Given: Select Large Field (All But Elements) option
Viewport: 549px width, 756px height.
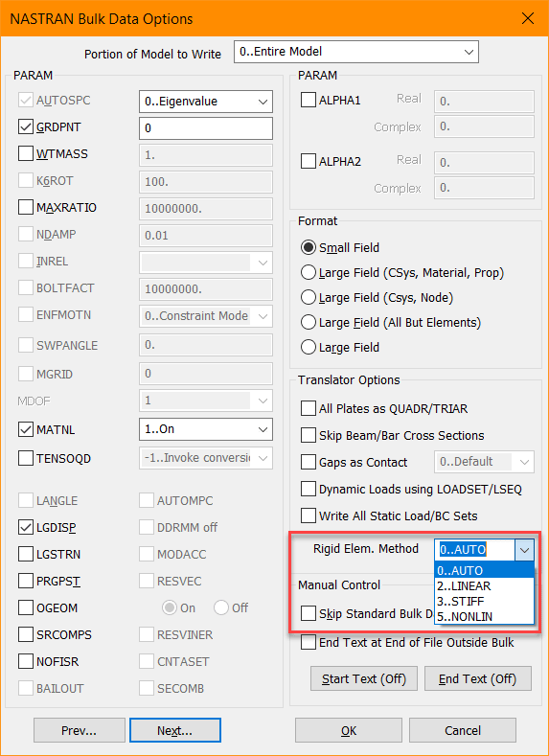Looking at the screenshot, I should click(x=308, y=322).
